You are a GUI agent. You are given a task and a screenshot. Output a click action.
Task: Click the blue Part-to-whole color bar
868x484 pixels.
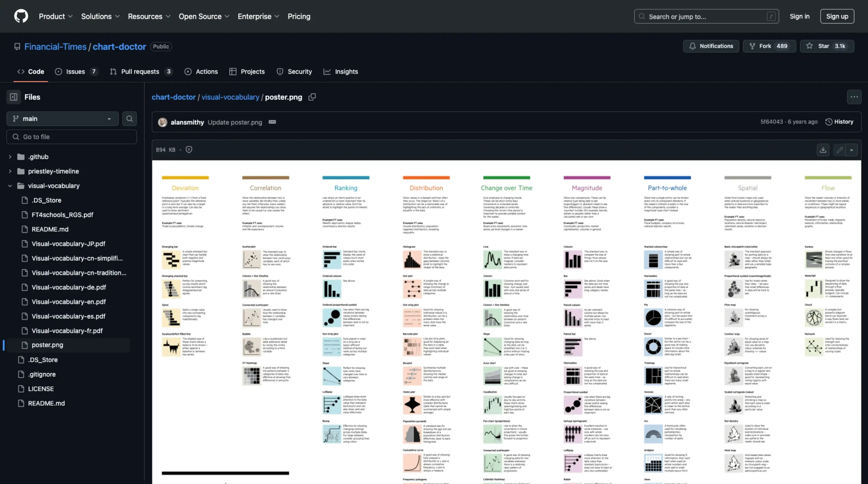pyautogui.click(x=667, y=178)
